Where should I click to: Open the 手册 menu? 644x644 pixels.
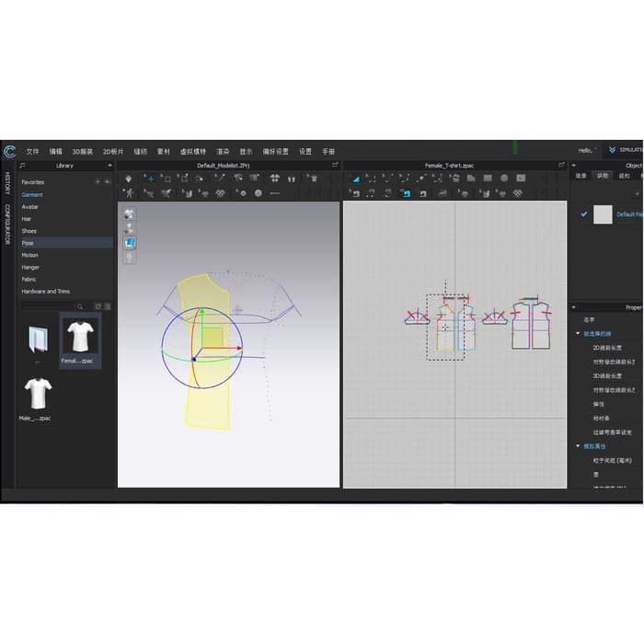pyautogui.click(x=328, y=152)
